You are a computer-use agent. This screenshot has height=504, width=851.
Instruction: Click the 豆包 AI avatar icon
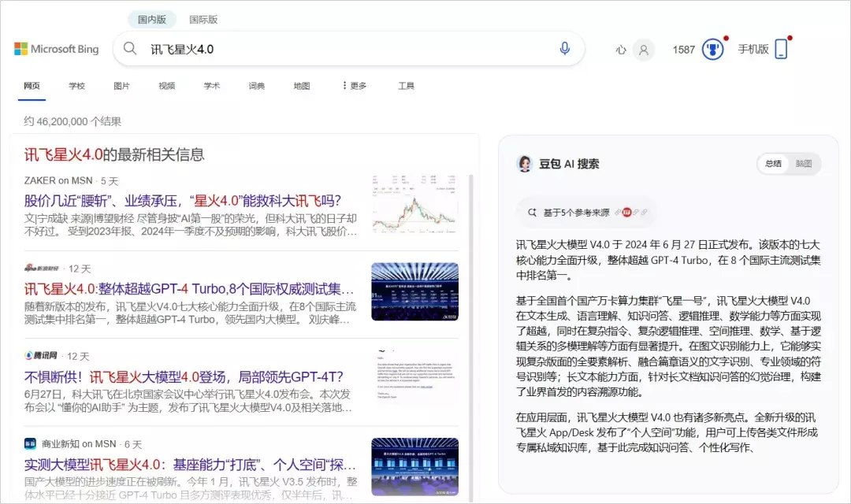(x=525, y=164)
